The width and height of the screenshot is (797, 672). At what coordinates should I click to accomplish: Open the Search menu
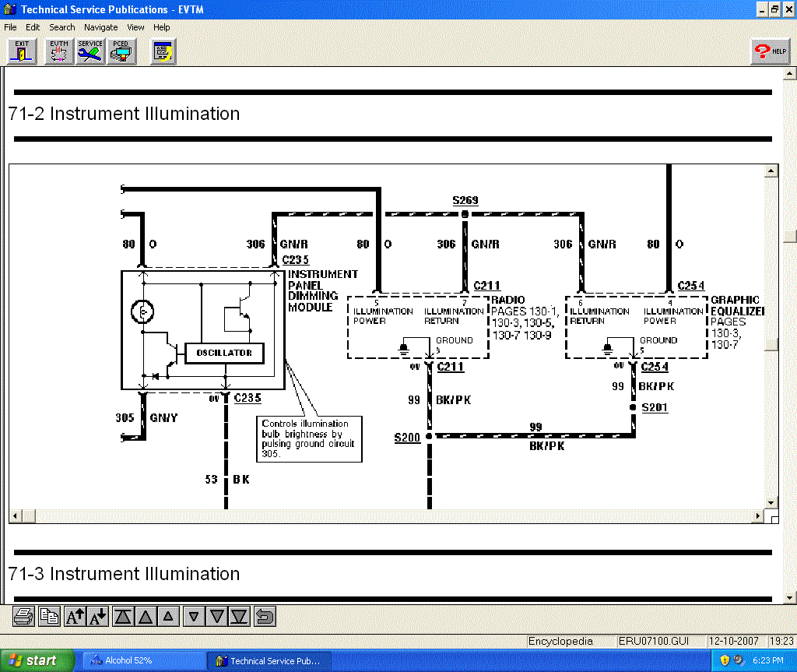pos(61,27)
